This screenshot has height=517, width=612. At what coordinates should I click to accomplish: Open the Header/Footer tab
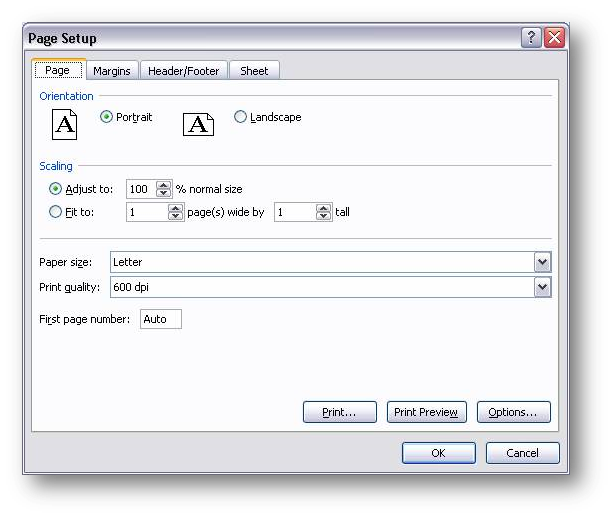click(184, 71)
